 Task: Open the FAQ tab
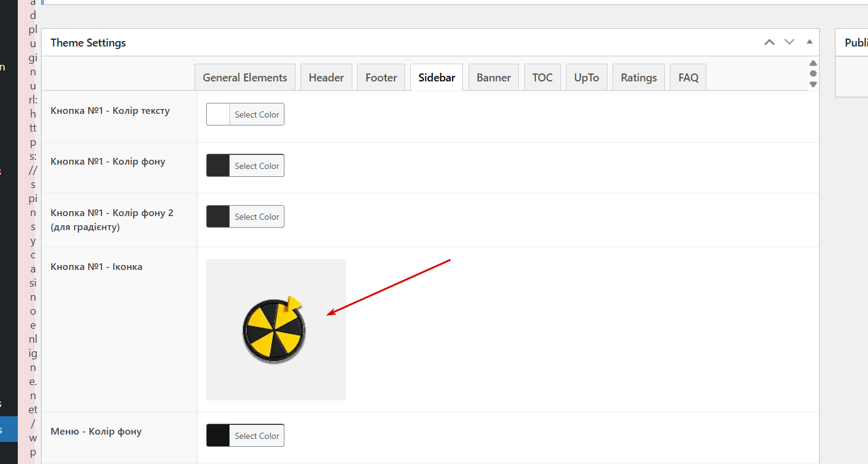tap(688, 77)
